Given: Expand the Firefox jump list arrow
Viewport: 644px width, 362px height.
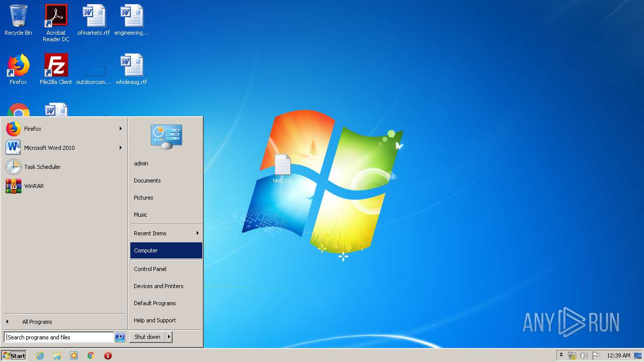Looking at the screenshot, I should 121,129.
